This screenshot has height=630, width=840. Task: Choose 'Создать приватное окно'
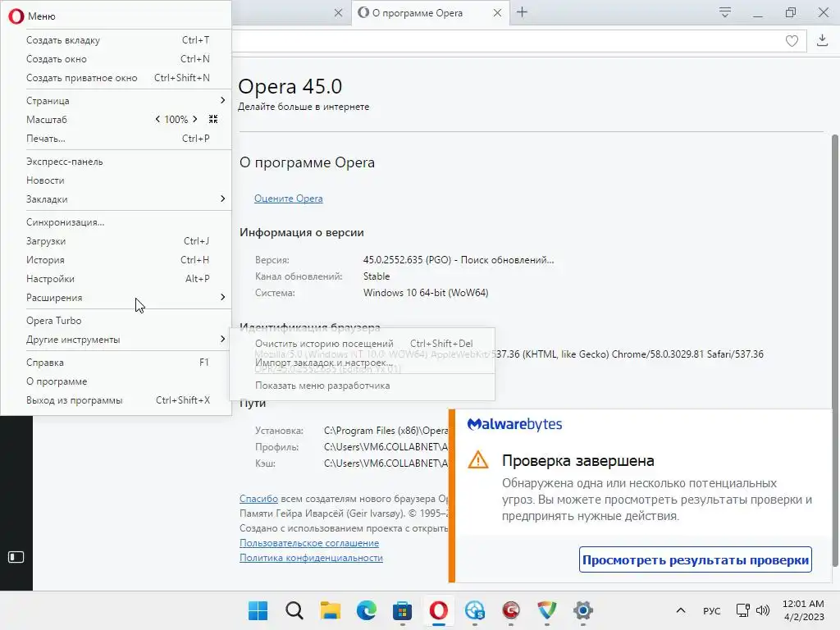[x=116, y=78]
